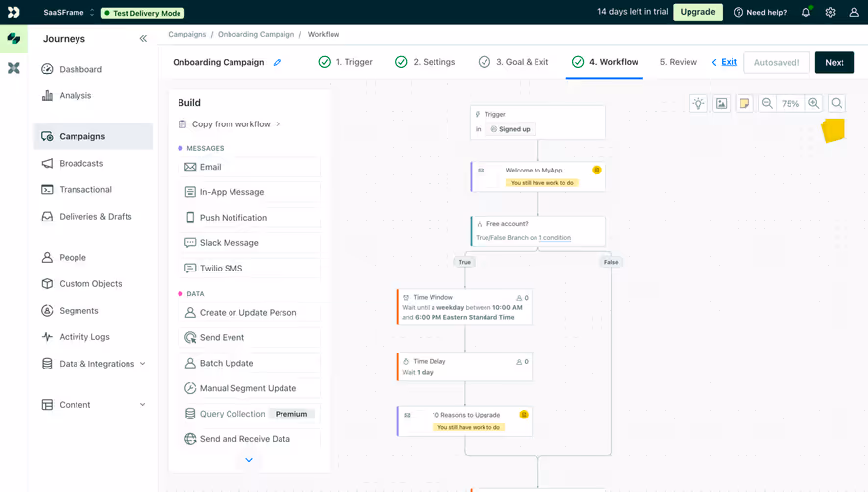The image size is (868, 492).
Task: Open search in workflow canvas
Action: (837, 104)
